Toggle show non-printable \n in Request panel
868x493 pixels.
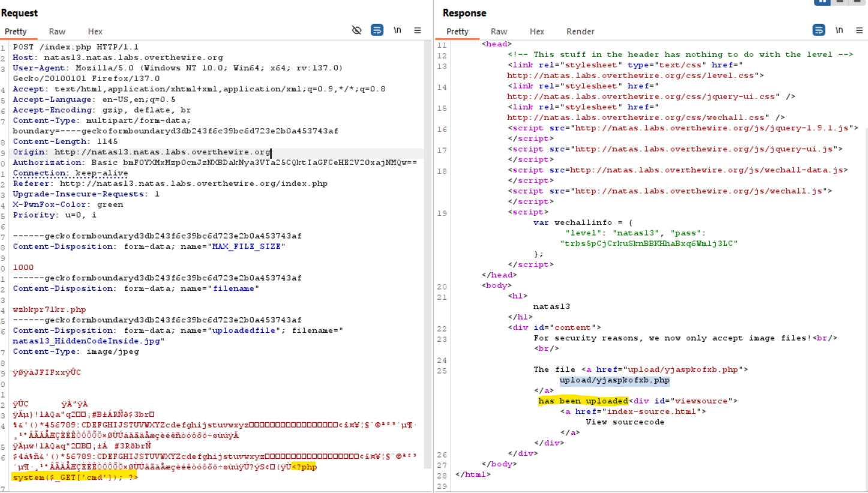click(397, 30)
